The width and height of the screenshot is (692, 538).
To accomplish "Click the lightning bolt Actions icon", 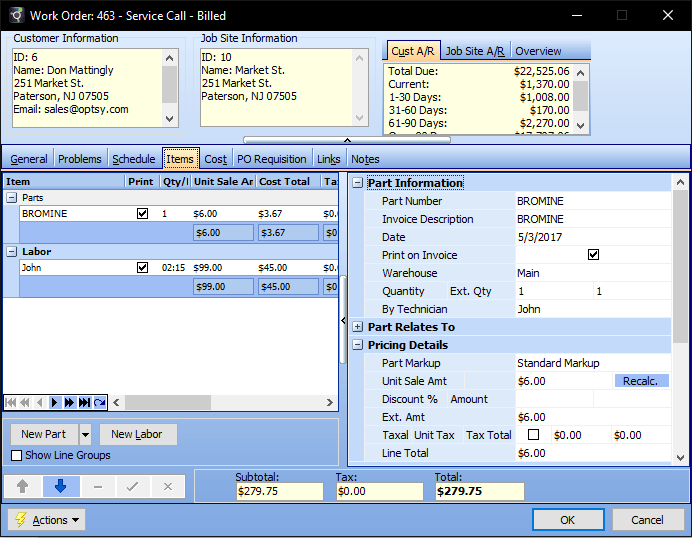I will click(x=20, y=519).
